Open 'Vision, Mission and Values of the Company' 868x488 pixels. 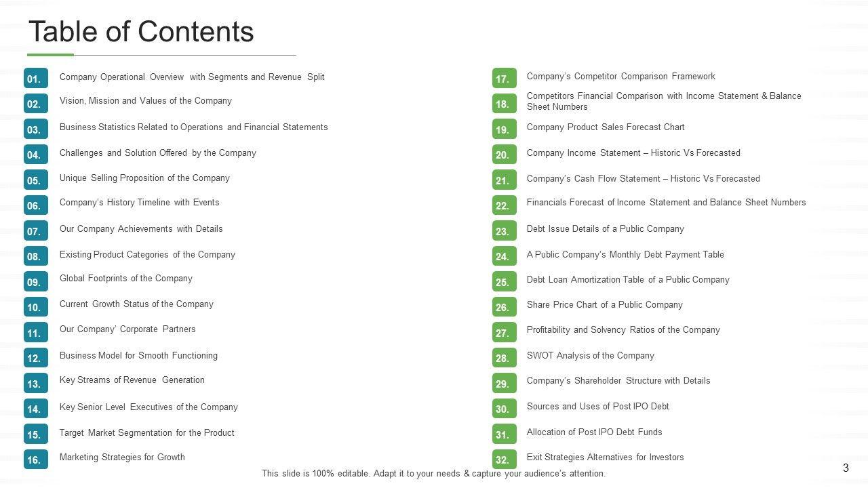(x=146, y=101)
